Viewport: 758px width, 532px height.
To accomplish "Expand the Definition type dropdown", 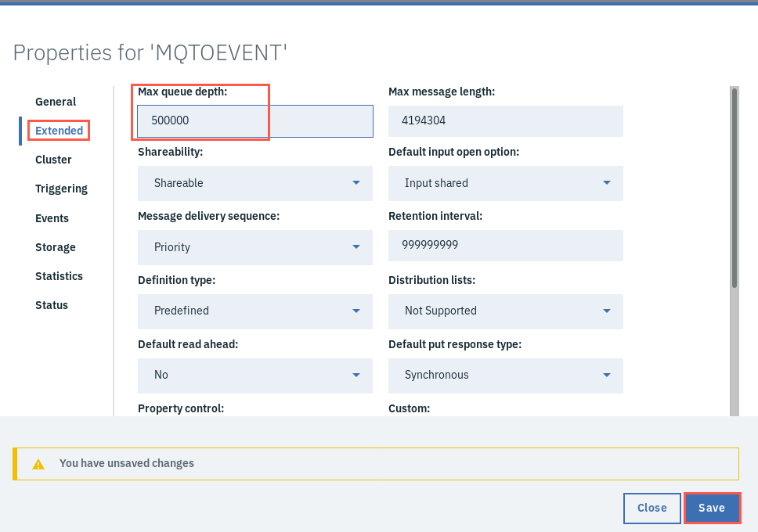I will (x=254, y=311).
